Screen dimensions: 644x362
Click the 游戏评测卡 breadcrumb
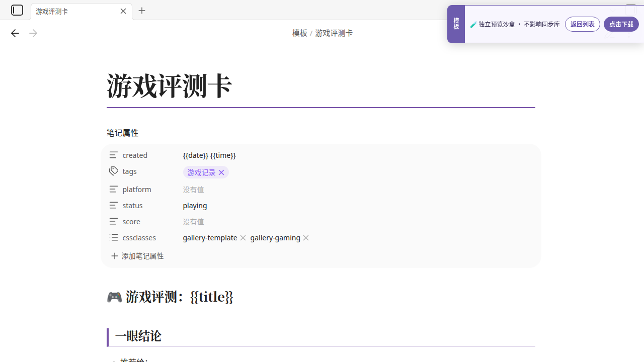point(334,33)
